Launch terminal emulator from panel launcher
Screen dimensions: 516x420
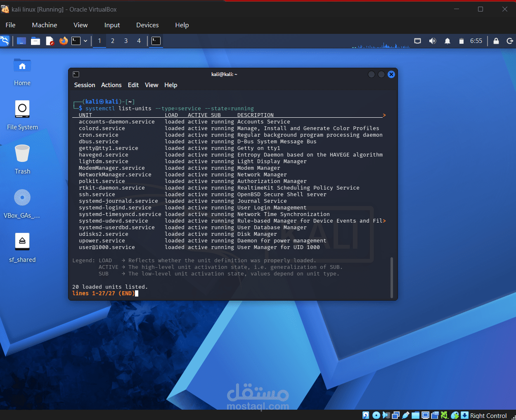tap(76, 40)
